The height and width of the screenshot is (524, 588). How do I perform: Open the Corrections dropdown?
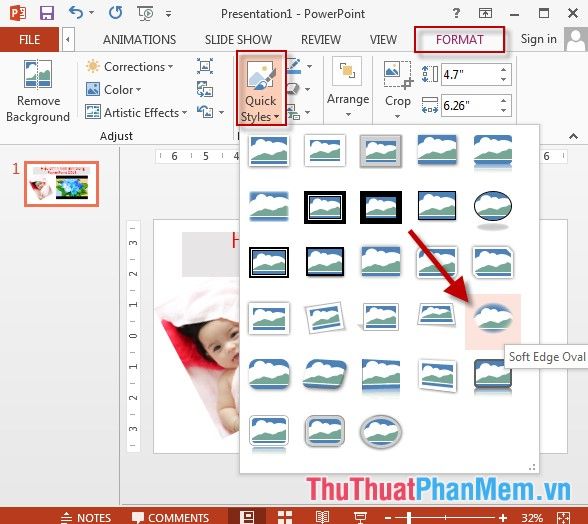coord(130,67)
